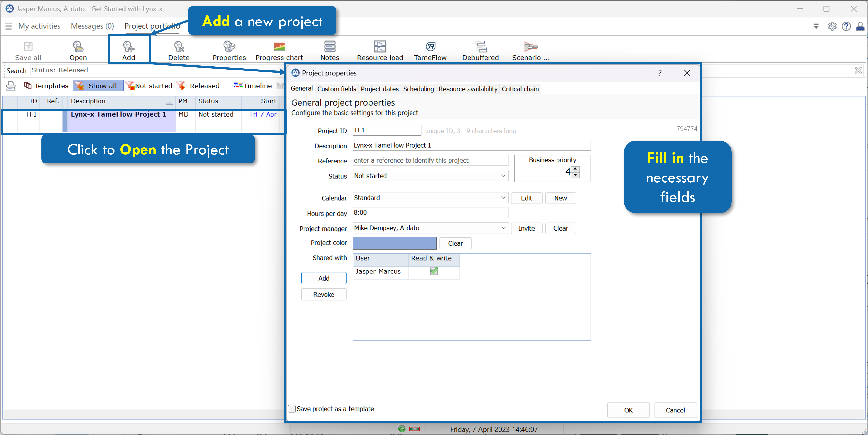Open the Scenario toolbar item
The image size is (868, 435).
(531, 51)
